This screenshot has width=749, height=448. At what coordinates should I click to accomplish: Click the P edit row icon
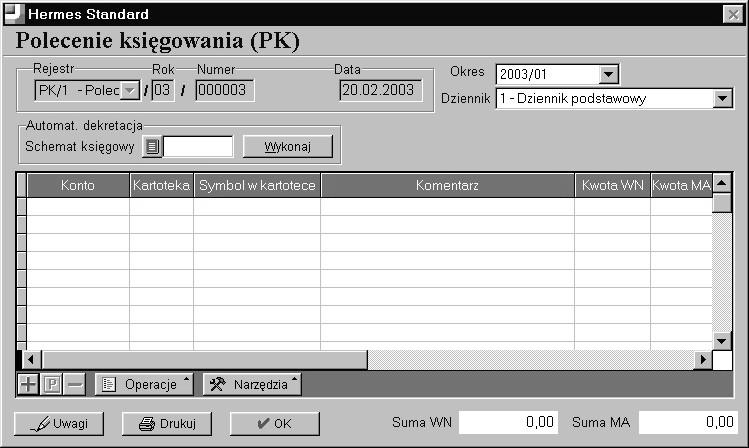pos(52,384)
